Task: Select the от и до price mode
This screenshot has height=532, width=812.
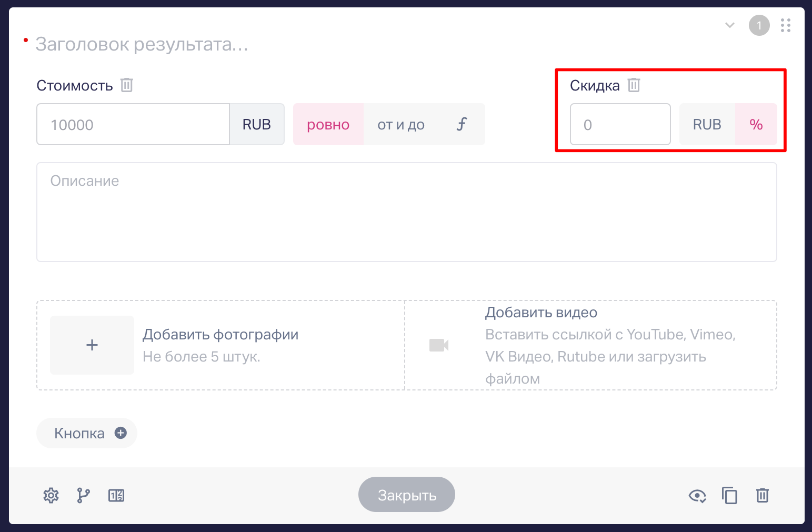Action: (x=401, y=124)
